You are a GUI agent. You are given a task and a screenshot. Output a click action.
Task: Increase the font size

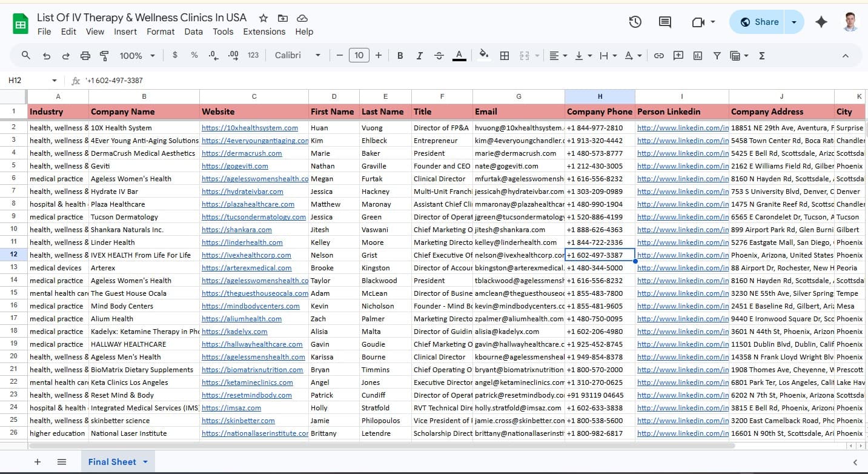pyautogui.click(x=379, y=55)
